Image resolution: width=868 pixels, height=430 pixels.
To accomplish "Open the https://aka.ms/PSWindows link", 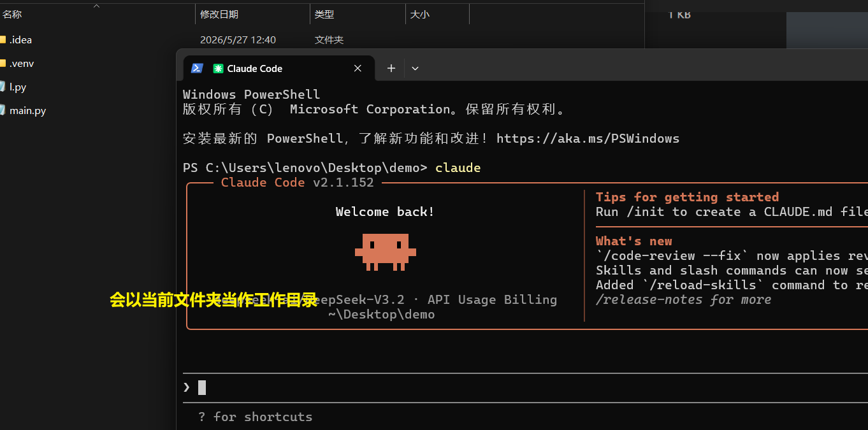I will point(588,138).
